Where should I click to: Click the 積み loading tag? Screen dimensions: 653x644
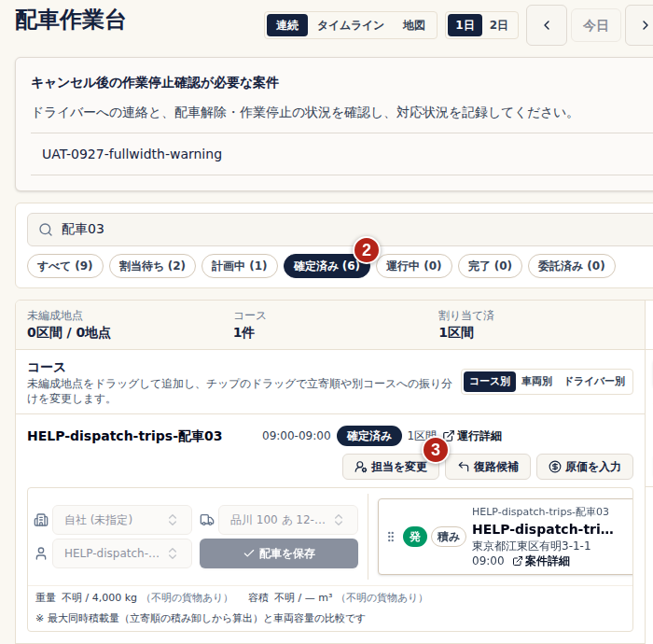coord(448,537)
